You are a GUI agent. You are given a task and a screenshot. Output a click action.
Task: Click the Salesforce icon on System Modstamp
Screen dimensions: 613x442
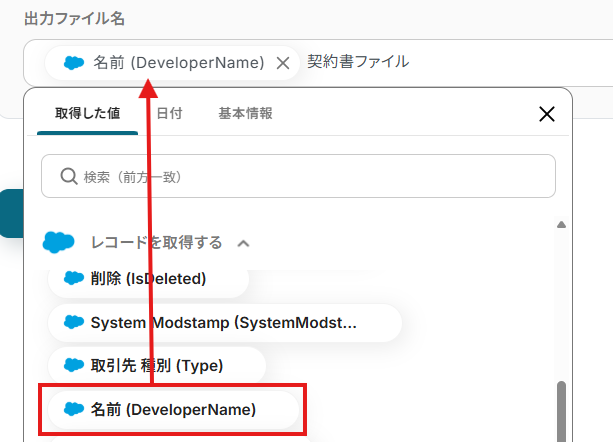[73, 322]
